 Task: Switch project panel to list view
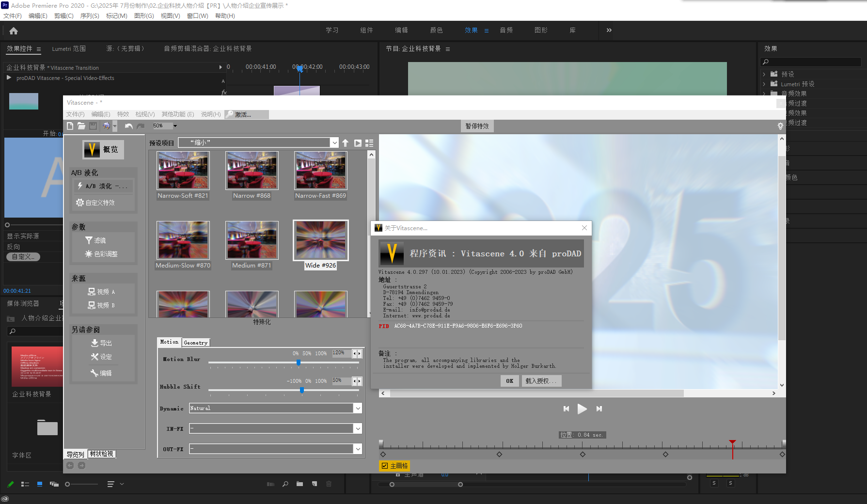point(25,484)
